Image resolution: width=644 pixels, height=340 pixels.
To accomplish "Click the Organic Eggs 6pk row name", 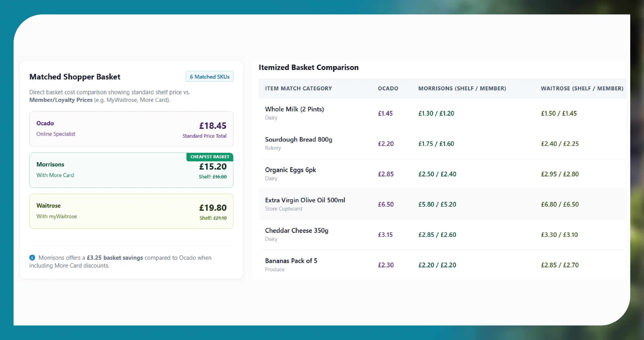I will coord(291,170).
